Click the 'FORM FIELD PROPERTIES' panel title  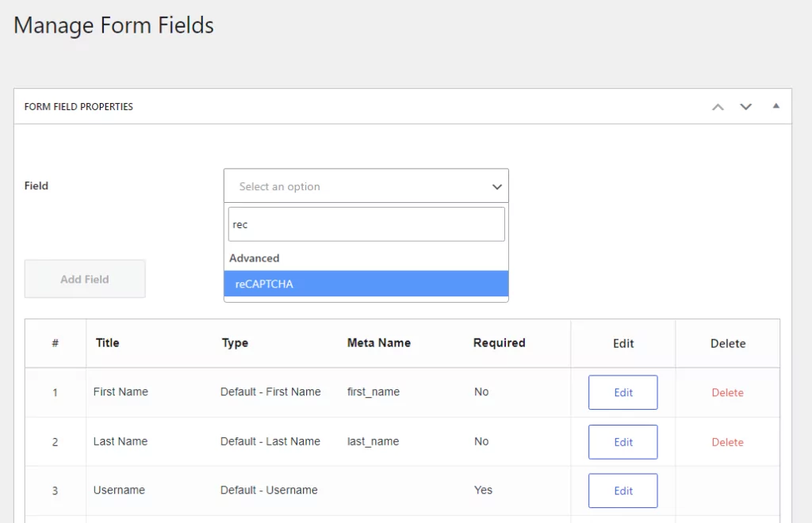click(79, 106)
